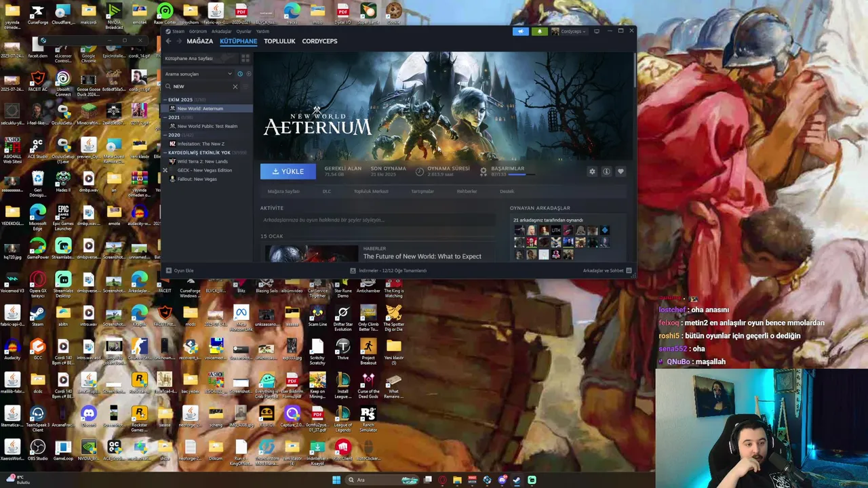Open TeamSpeak 3 Client shortcut
The height and width of the screenshot is (488, 868).
37,416
